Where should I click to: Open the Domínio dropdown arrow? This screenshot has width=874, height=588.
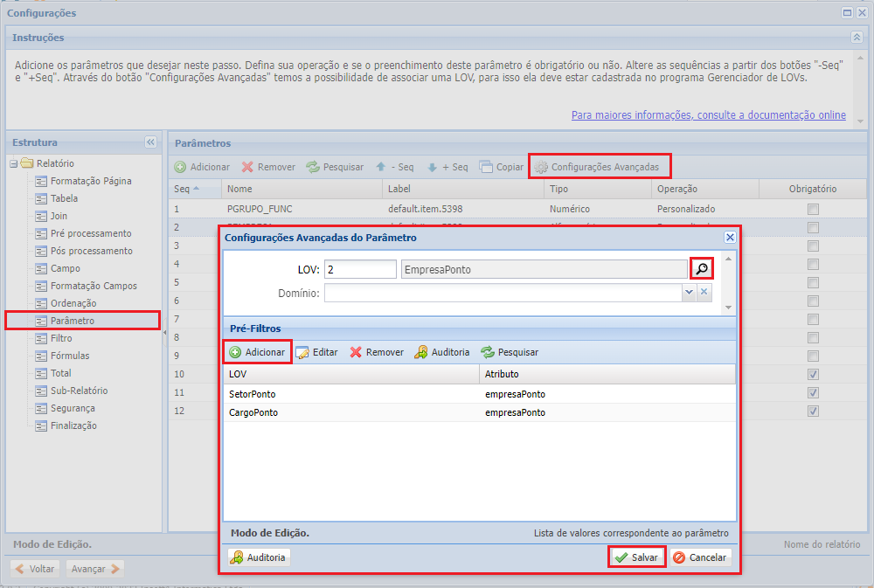pos(689,294)
